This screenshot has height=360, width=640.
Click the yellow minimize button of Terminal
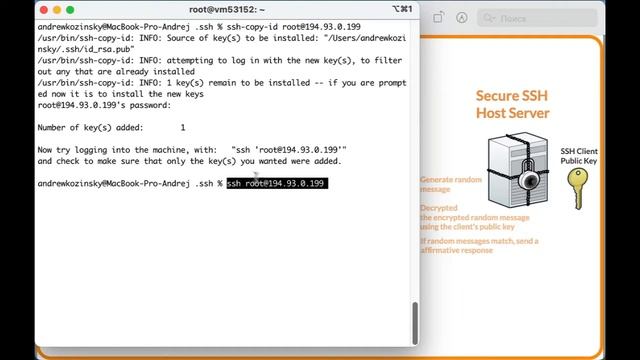[57, 10]
